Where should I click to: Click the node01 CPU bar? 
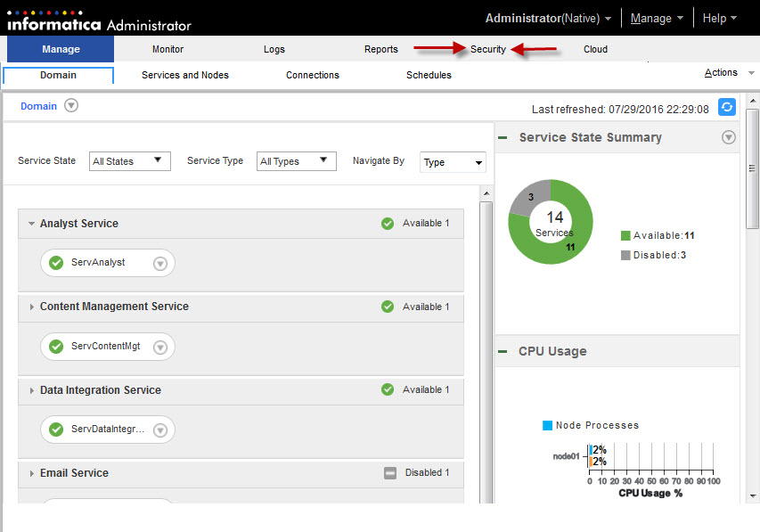click(x=592, y=456)
